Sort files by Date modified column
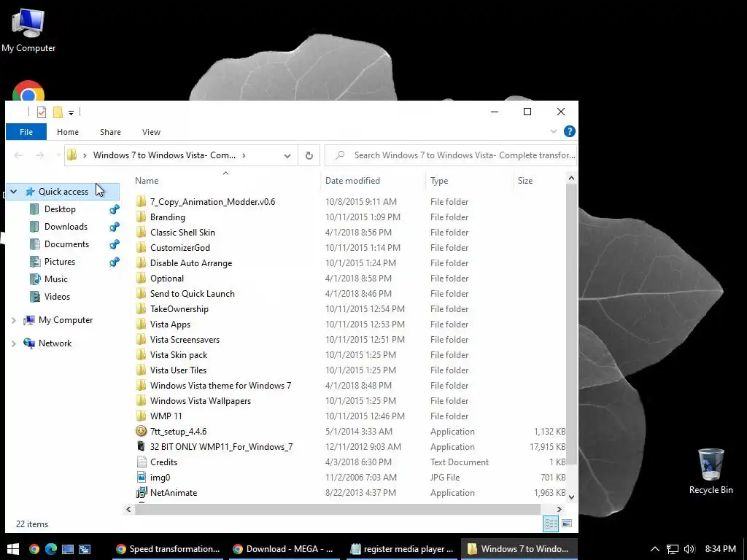Screen dimensions: 747x560 (x=352, y=181)
